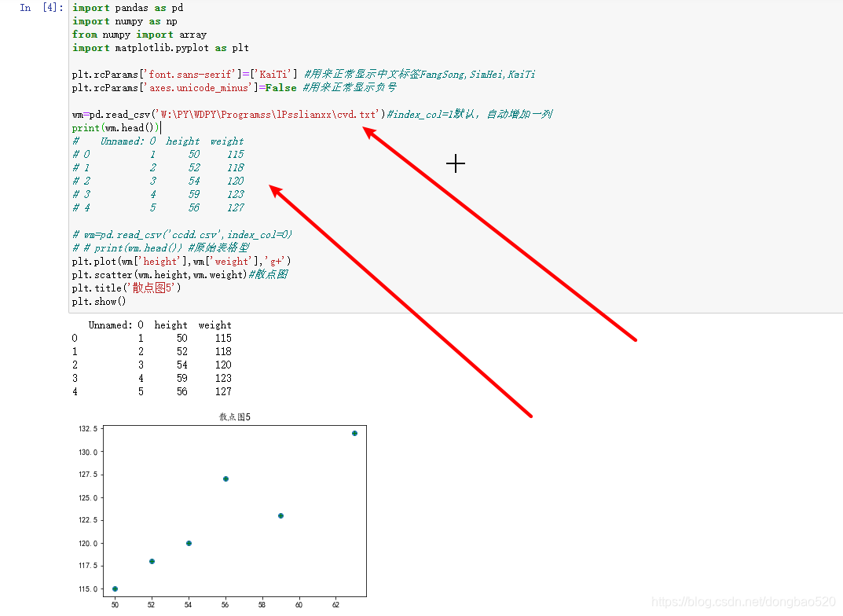The width and height of the screenshot is (843, 616).
Task: Click the y-axis label 115.0
Action: pos(88,589)
